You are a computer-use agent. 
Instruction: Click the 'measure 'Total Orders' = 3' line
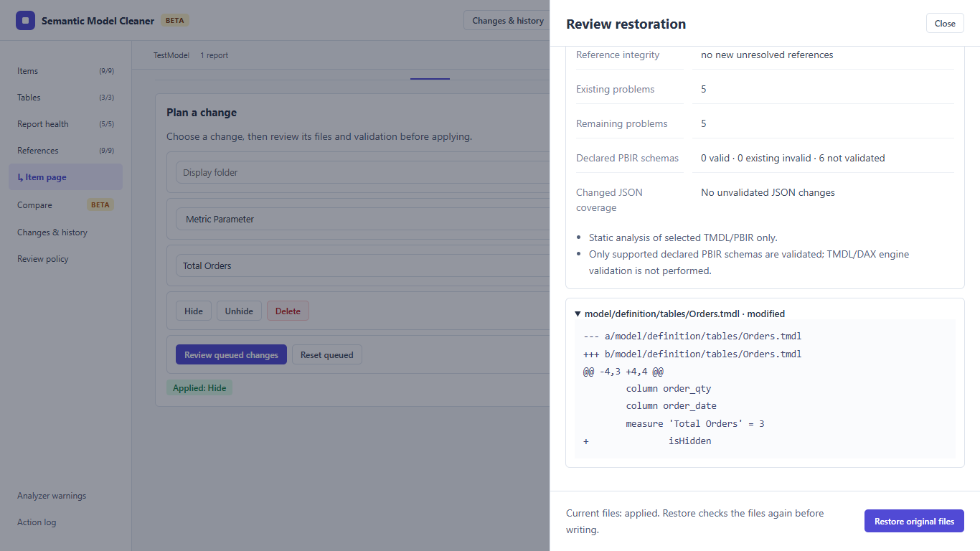[695, 424]
